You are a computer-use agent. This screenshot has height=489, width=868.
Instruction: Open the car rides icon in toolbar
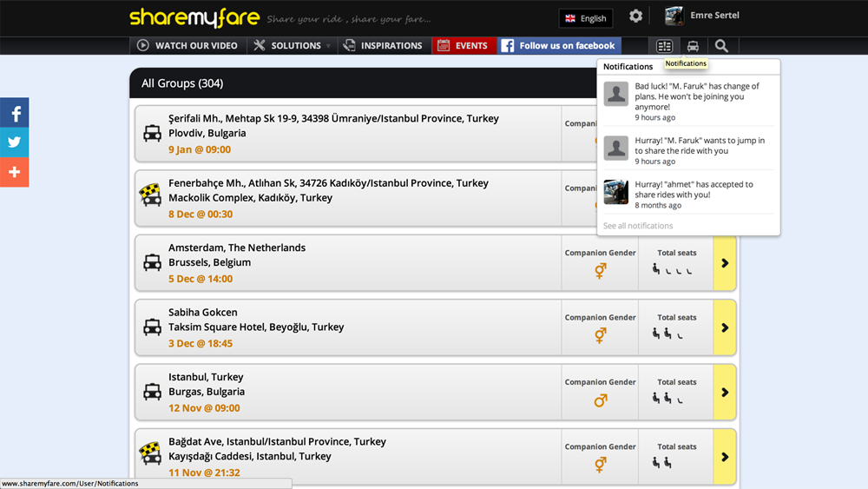[x=693, y=46]
